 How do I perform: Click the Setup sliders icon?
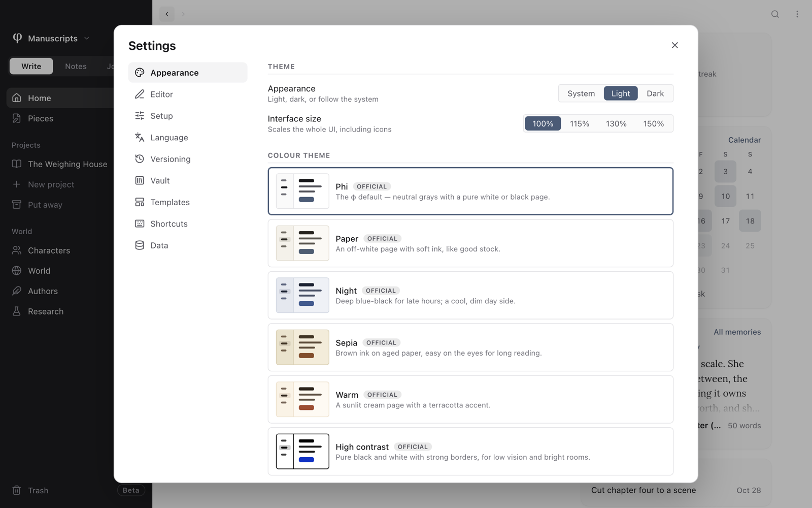point(140,116)
